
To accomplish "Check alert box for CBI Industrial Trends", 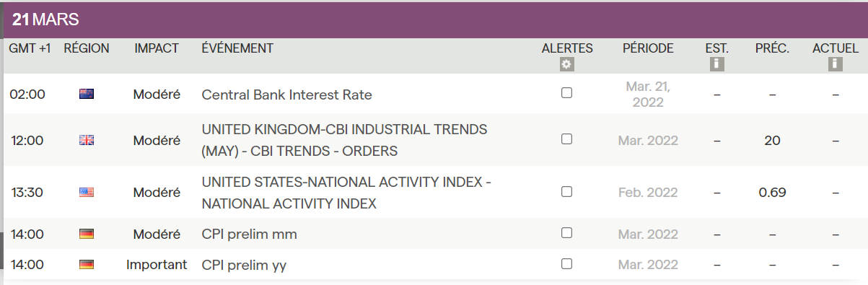I will click(566, 139).
